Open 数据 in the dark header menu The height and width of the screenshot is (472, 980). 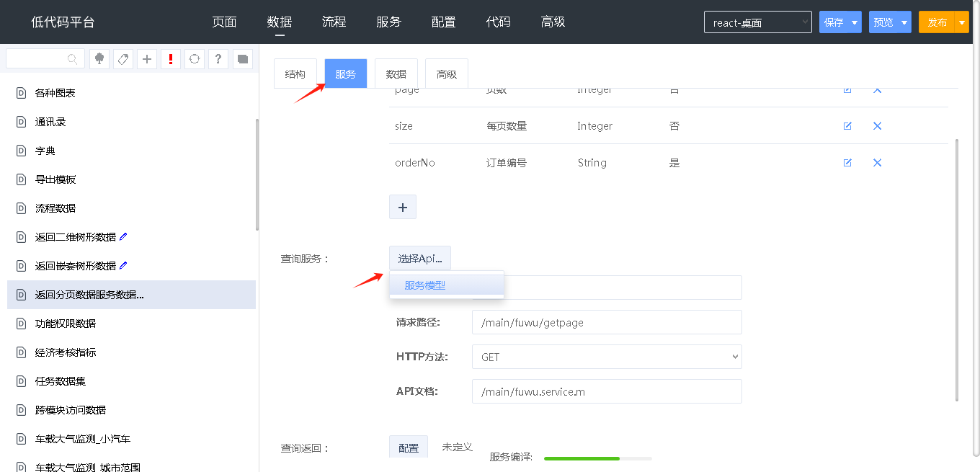(279, 22)
